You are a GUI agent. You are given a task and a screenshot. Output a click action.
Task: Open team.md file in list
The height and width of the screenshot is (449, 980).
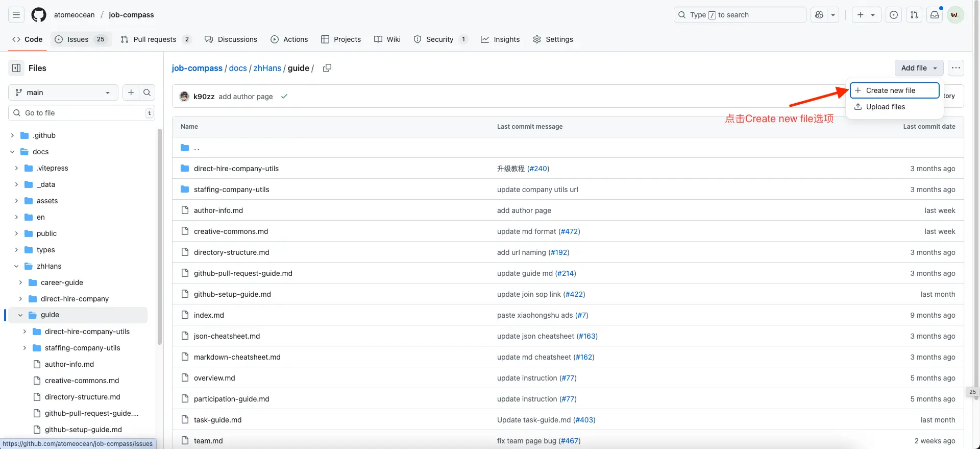[208, 441]
